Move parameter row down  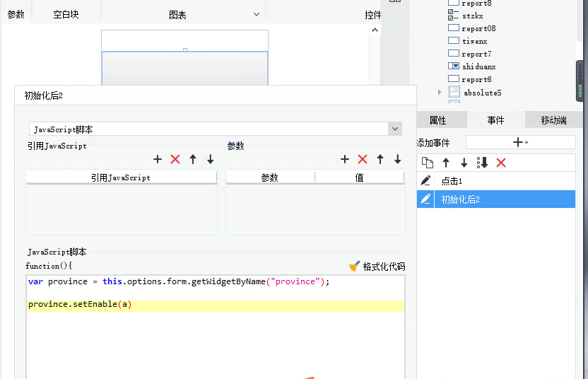[397, 159]
